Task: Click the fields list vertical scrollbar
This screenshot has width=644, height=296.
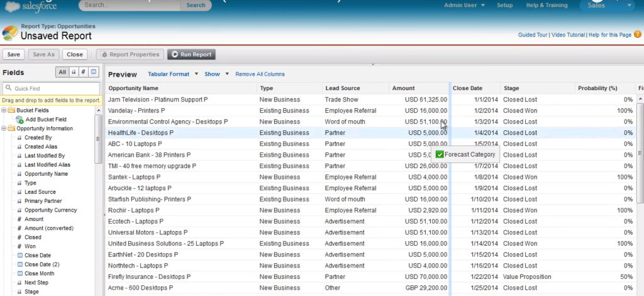Action: (x=98, y=139)
